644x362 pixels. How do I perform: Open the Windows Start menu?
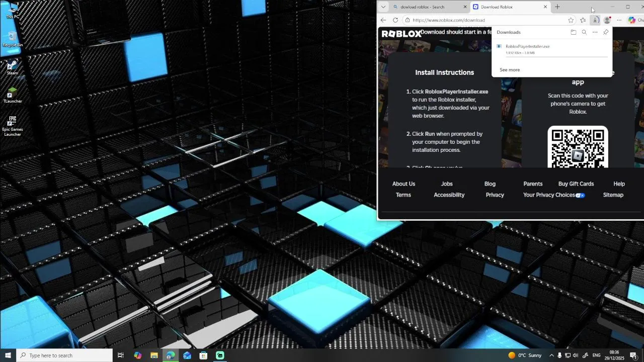(8, 355)
